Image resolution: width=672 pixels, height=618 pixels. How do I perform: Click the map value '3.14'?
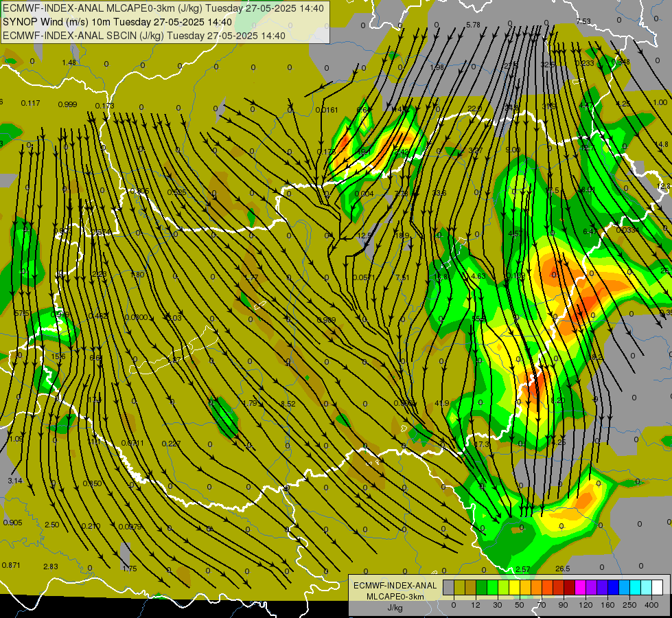pos(15,481)
